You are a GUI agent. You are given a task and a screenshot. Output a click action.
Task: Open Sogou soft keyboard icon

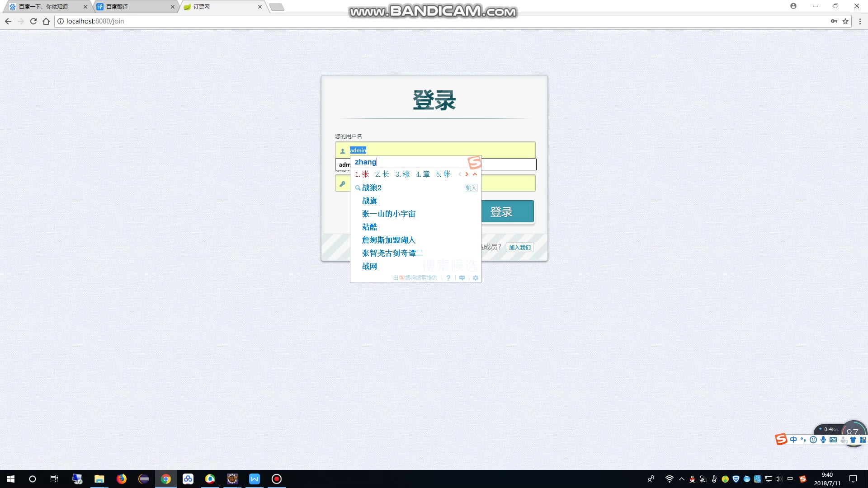pyautogui.click(x=833, y=440)
